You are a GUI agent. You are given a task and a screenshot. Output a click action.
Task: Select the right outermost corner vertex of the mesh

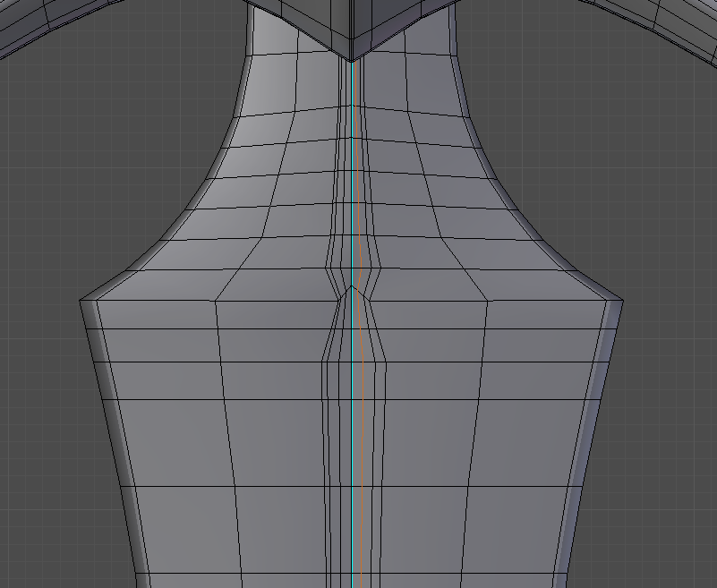coord(623,301)
